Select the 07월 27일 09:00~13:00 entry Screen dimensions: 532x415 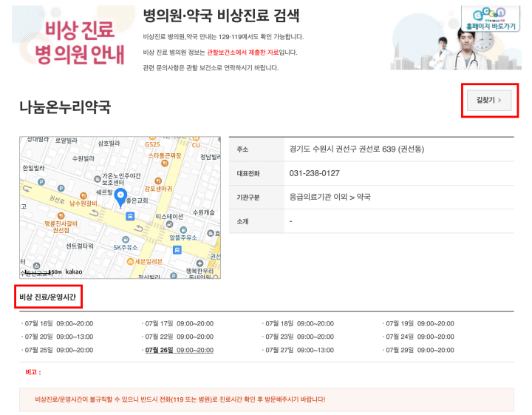pyautogui.click(x=299, y=350)
